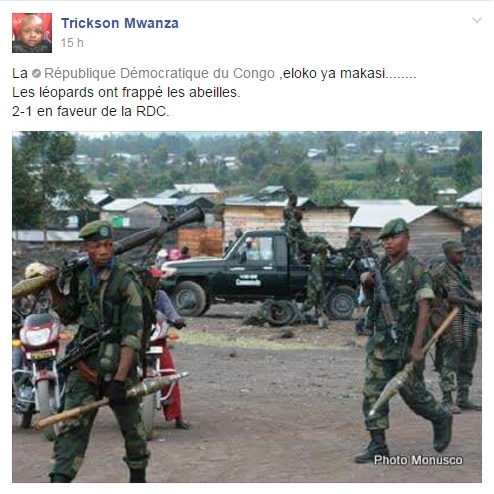
Task: Open Trickson Mwanza's profile picture
Action: pyautogui.click(x=32, y=33)
